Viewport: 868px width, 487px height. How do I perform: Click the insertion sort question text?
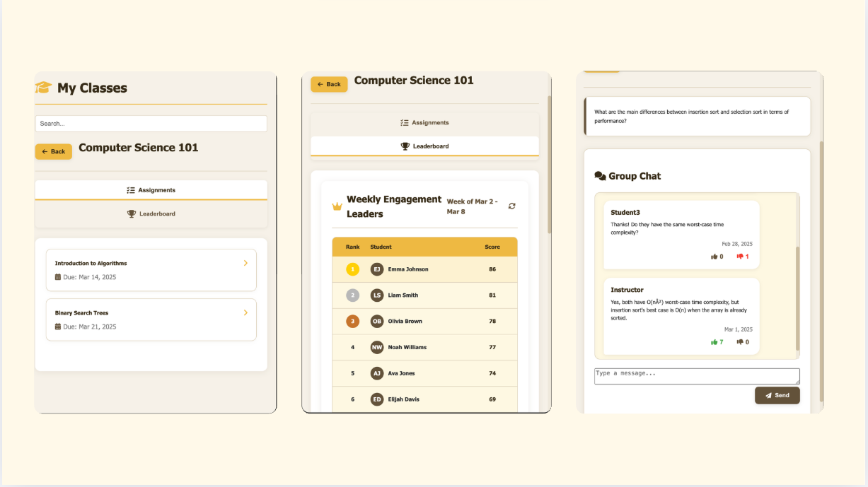pyautogui.click(x=691, y=116)
